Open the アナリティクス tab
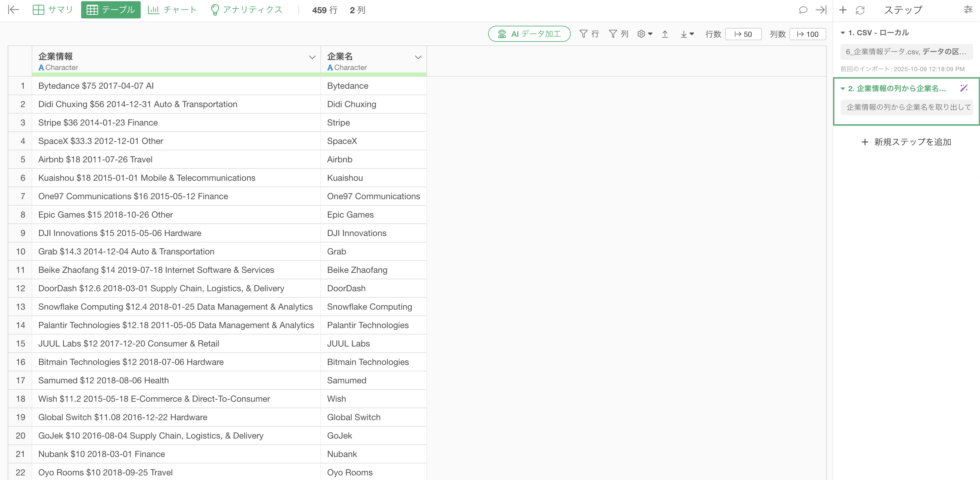Screen dimensions: 980x480 tap(246, 10)
